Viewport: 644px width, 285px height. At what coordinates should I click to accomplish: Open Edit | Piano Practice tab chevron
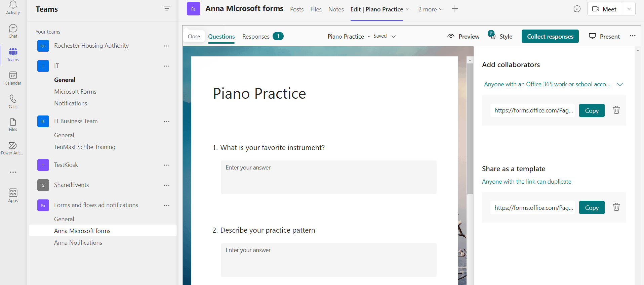click(x=408, y=9)
